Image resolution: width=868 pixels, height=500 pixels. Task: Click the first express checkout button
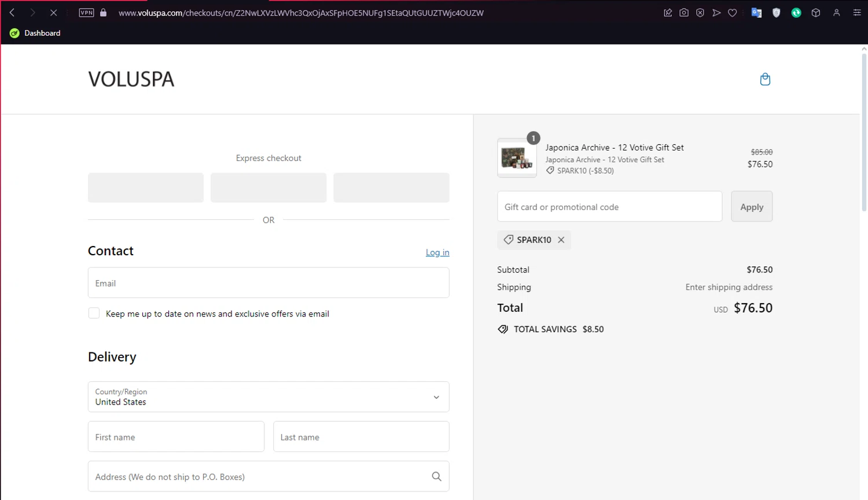click(x=146, y=187)
